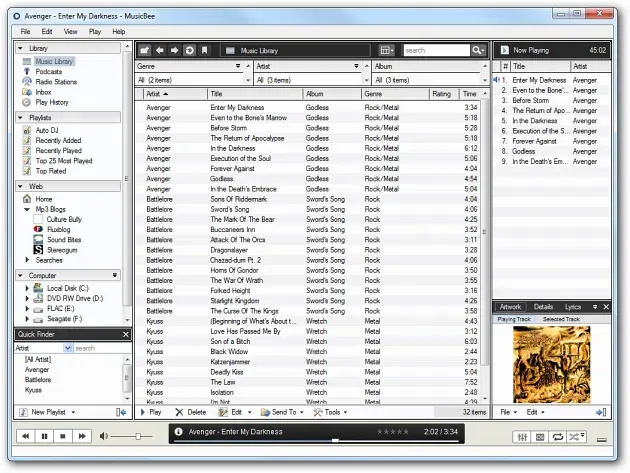Go to previous track
Screen dimensions: 630x473
click(x=25, y=436)
